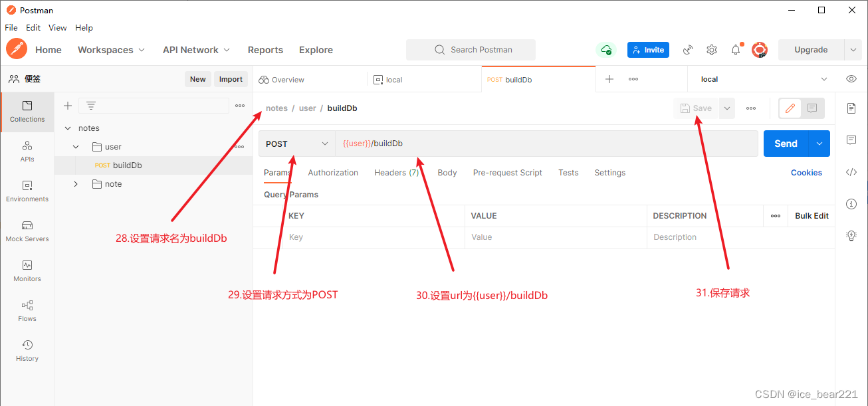
Task: Expand the note folder
Action: tap(76, 184)
